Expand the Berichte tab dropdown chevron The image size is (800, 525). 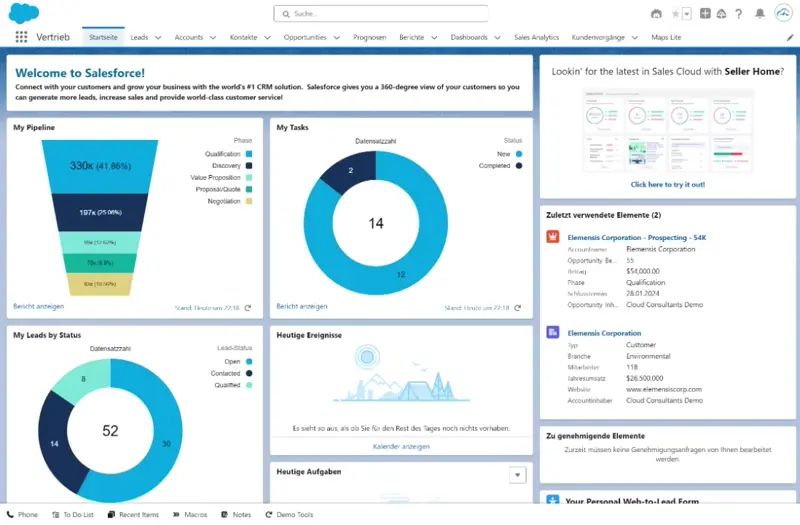pos(434,37)
